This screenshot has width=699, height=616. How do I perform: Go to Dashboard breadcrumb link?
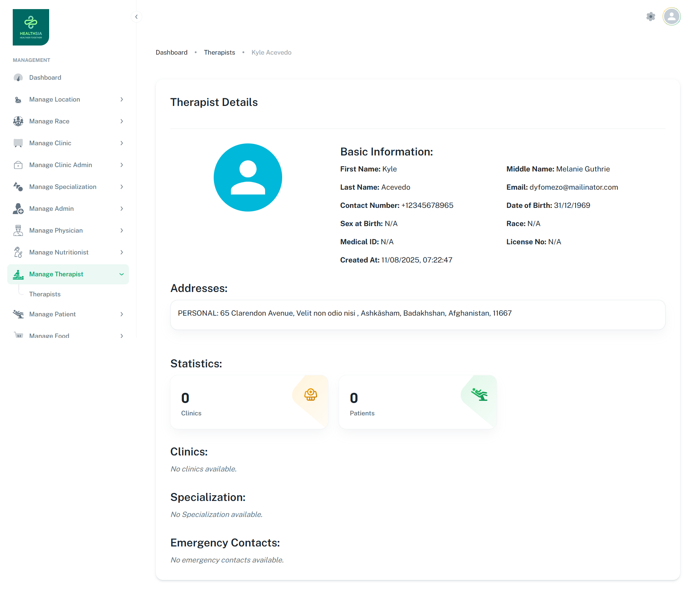point(171,52)
